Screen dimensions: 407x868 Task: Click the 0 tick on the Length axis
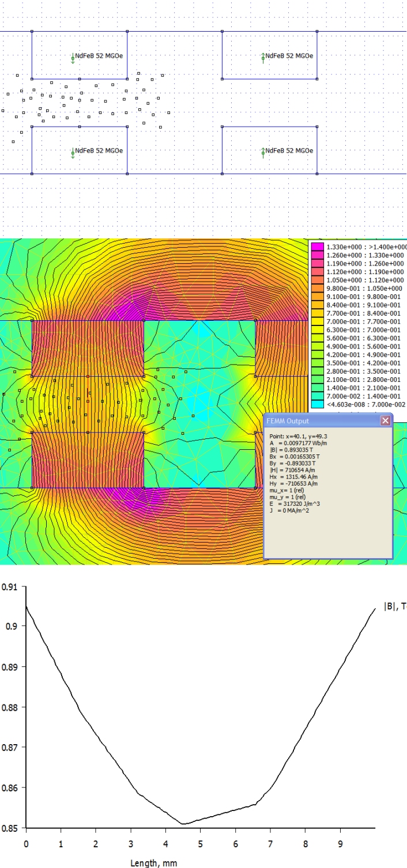pos(26,843)
